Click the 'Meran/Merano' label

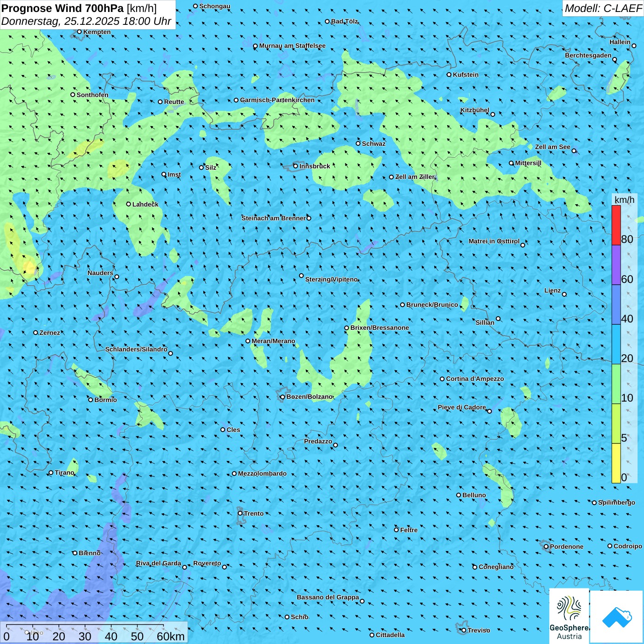[x=273, y=341]
